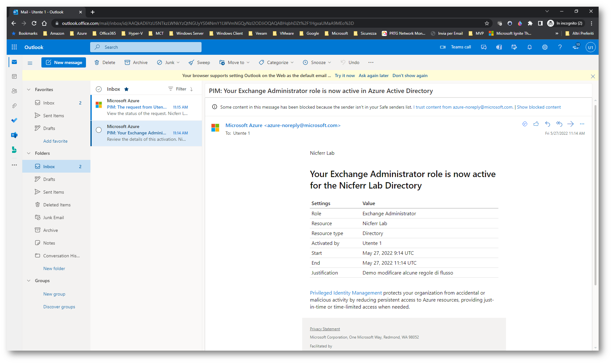Open the Archive folder
612x364 pixels.
(x=56, y=230)
